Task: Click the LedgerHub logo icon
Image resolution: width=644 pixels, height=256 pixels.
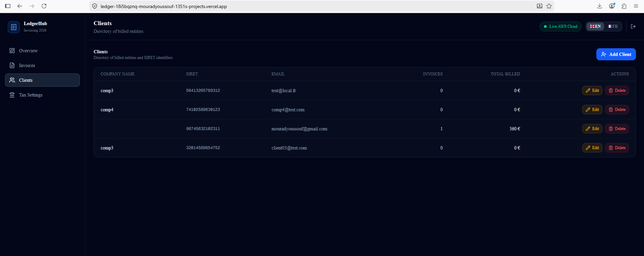Action: pyautogui.click(x=14, y=27)
